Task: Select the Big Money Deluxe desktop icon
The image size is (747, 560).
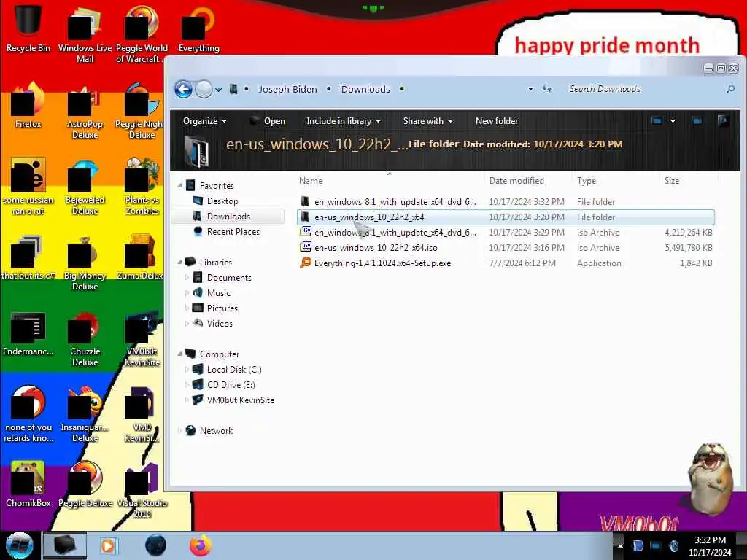Action: 85,262
